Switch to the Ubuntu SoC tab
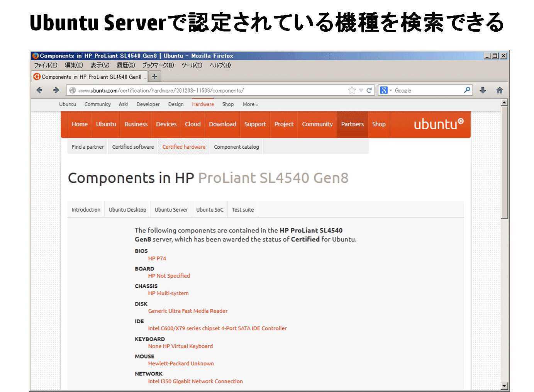Screen dimensions: 534x392 210,210
